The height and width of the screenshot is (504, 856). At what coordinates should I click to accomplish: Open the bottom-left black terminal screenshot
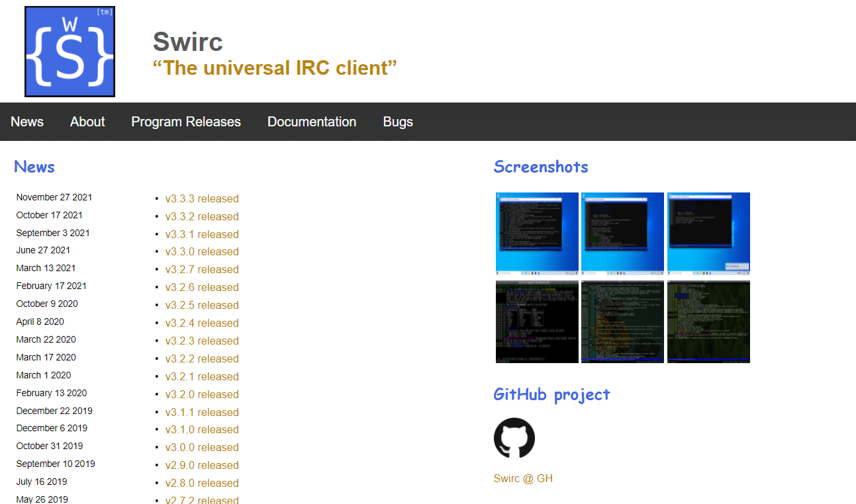tap(537, 321)
